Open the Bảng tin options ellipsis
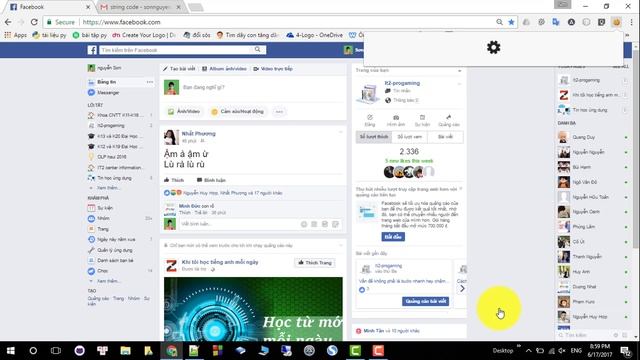This screenshot has height=360, width=640. [x=150, y=82]
